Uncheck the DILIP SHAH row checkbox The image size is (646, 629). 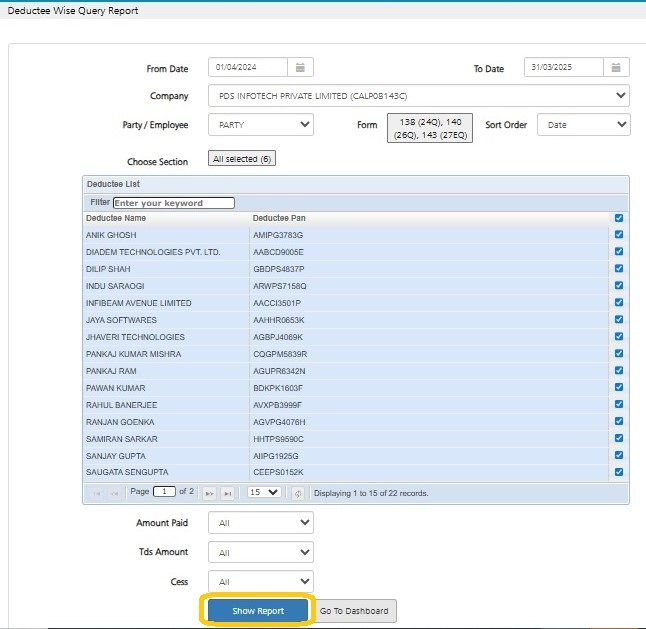(x=619, y=268)
